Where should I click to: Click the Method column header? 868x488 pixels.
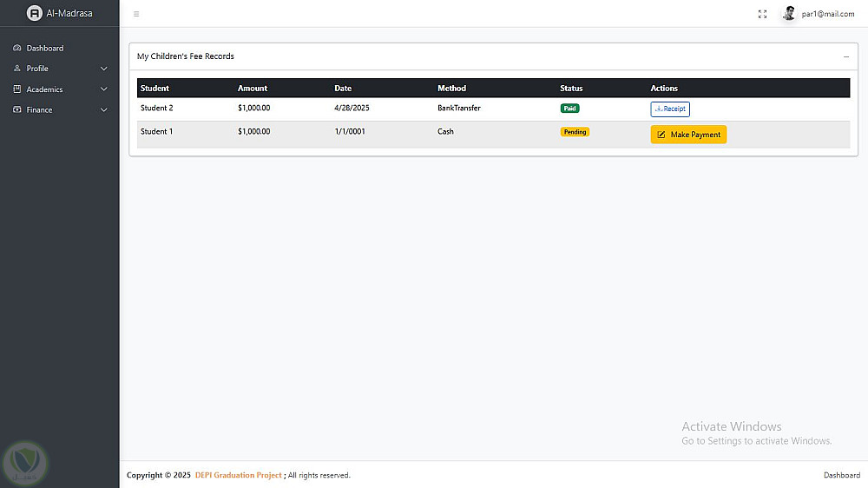click(451, 88)
